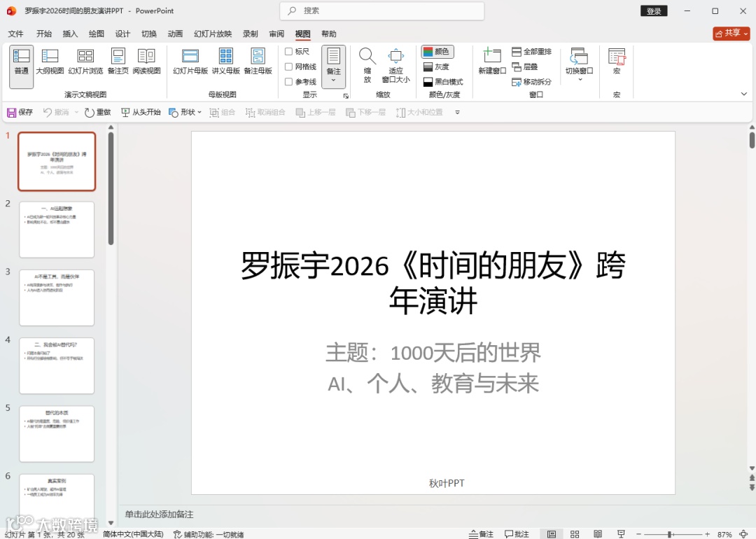
Task: Open the 撤消 undo history dropdown arrow
Action: pyautogui.click(x=76, y=112)
